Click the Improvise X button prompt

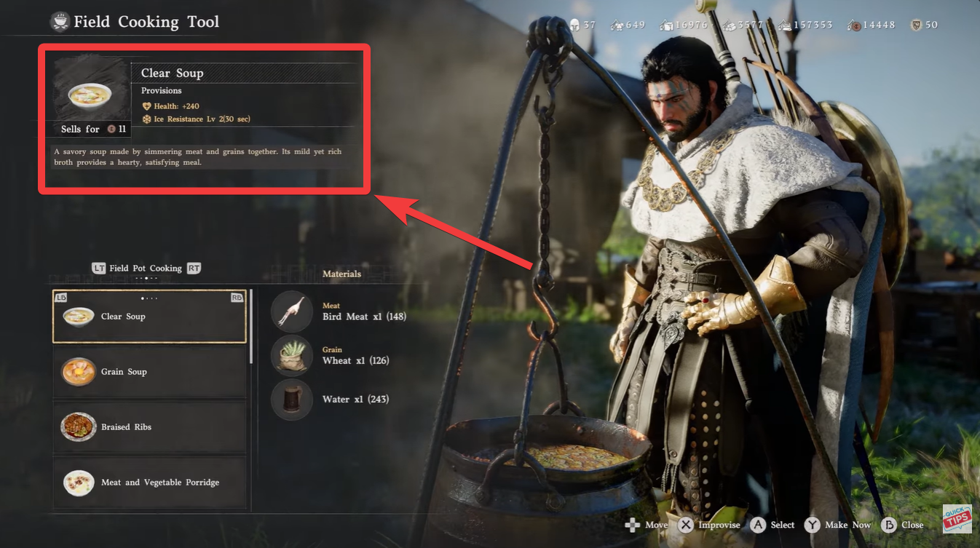pyautogui.click(x=685, y=525)
